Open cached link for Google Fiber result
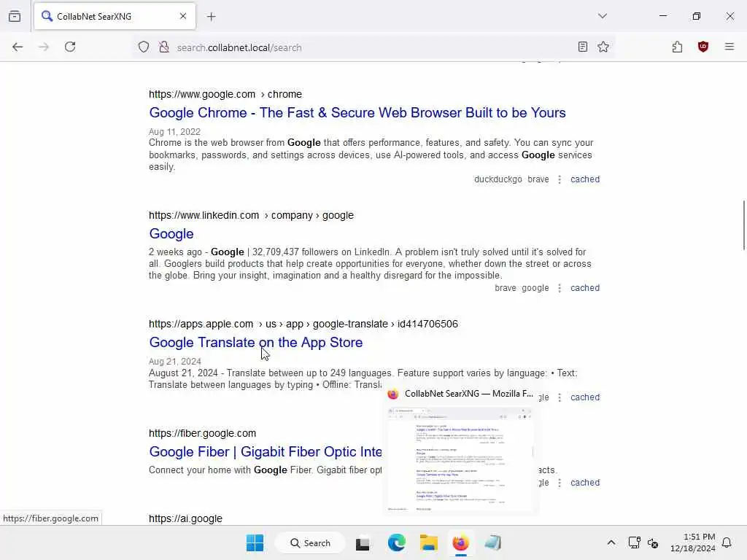The width and height of the screenshot is (747, 560). pos(585,483)
